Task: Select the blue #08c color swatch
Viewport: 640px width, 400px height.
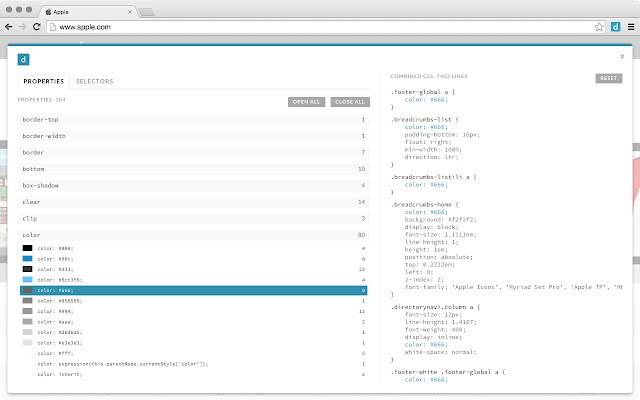Action: pos(28,258)
